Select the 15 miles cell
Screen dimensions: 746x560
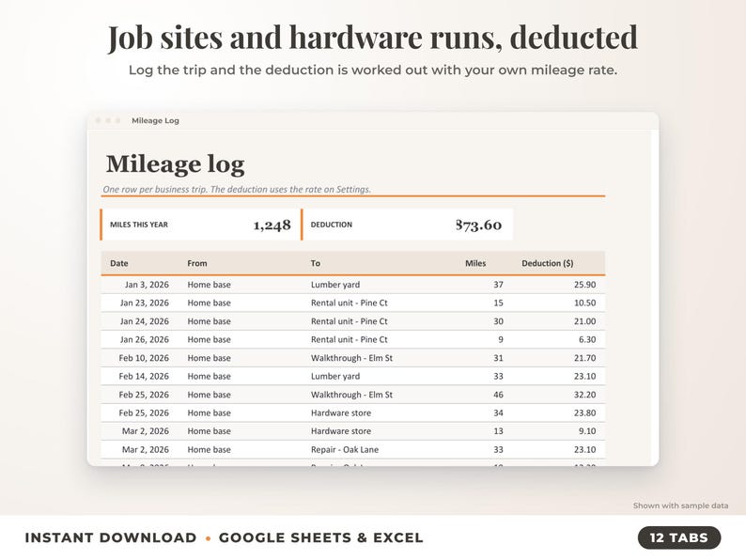click(498, 303)
